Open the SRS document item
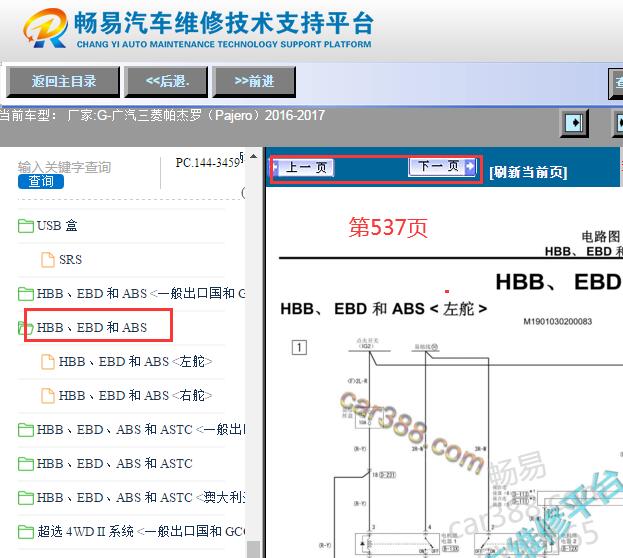Screen dimensions: 623x558 point(70,260)
